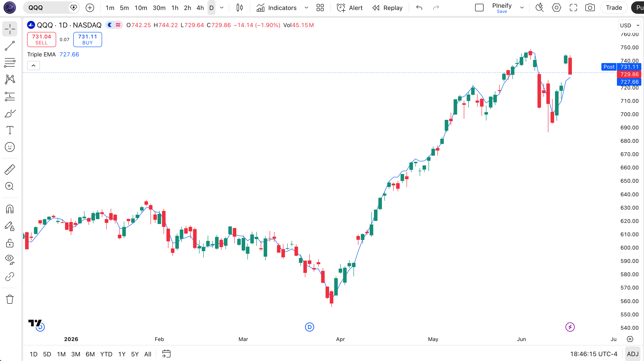Open the user profile avatar menu

pyautogui.click(x=10, y=8)
